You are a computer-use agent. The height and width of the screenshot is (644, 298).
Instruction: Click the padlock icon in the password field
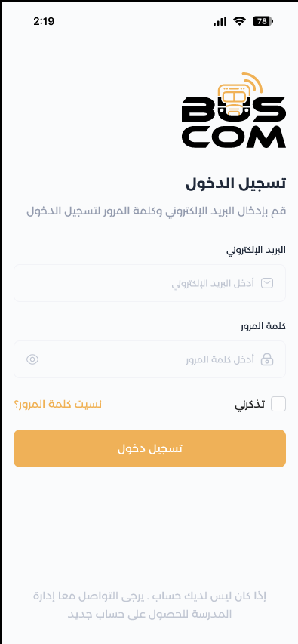tap(267, 359)
